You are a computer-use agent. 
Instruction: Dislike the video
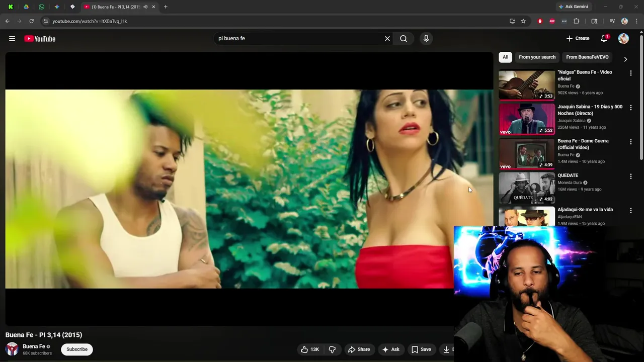click(332, 349)
